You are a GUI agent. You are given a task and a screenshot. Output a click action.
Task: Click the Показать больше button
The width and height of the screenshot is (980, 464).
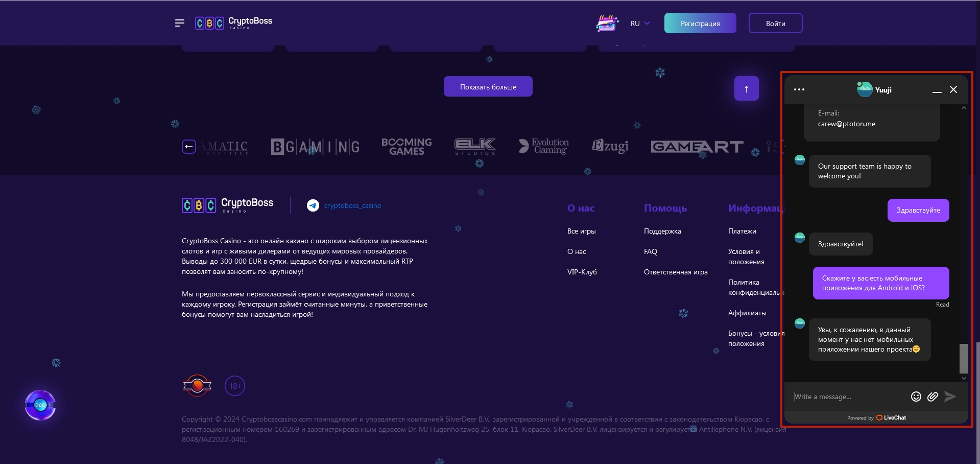[x=488, y=86]
